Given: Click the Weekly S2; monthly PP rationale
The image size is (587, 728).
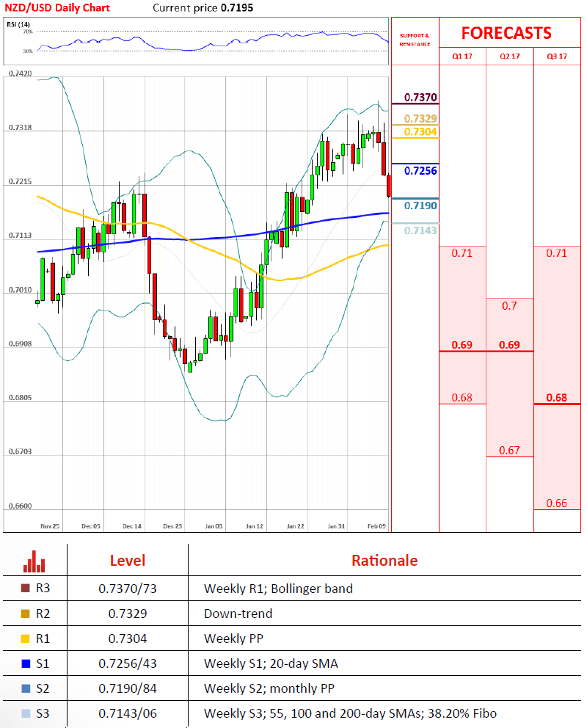Looking at the screenshot, I should [269, 688].
